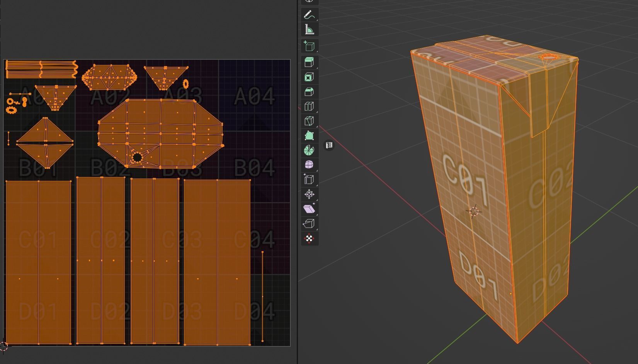This screenshot has height=364, width=638.
Task: Select the diamond-shaped UV island
Action: point(45,143)
